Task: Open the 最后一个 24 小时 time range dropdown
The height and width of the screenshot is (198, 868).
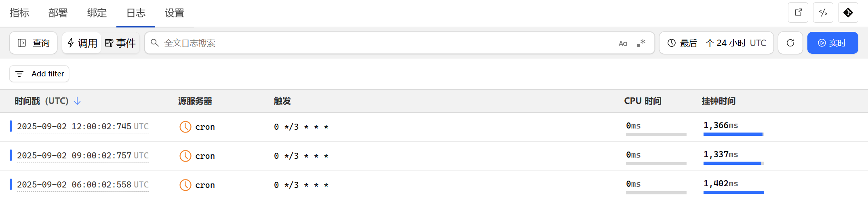Action: 716,43
